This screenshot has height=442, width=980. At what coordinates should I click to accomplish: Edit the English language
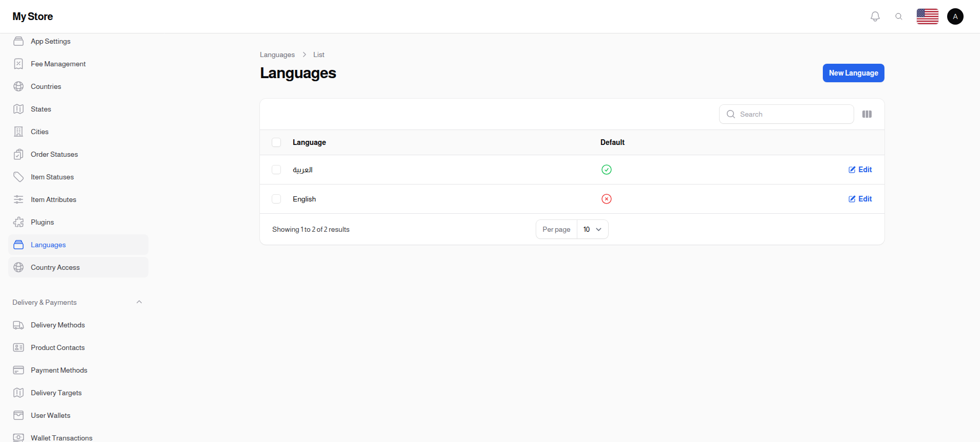point(860,199)
